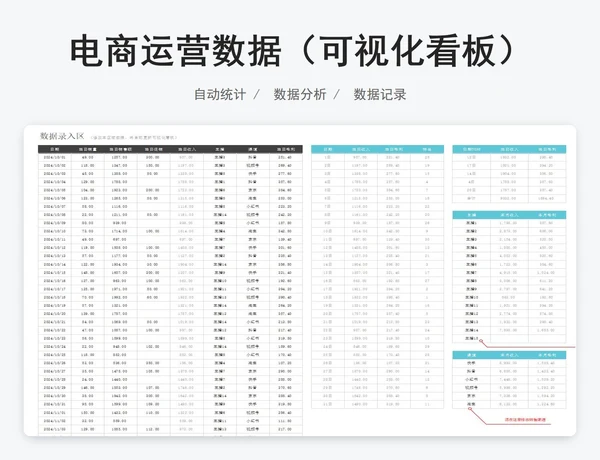Image resolution: width=600 pixels, height=460 pixels.
Task: Click the 日期 header of the dark entry table
Action: (x=55, y=149)
